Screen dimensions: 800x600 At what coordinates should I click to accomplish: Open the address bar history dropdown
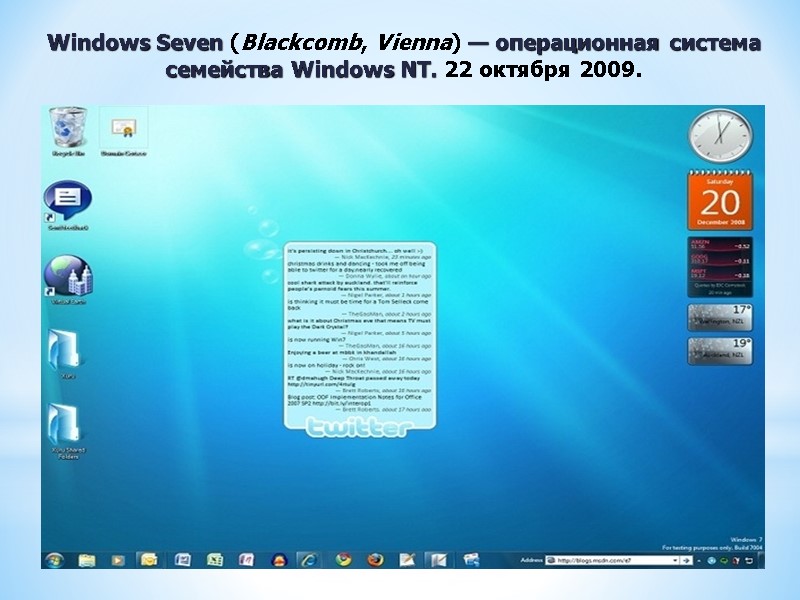point(674,559)
